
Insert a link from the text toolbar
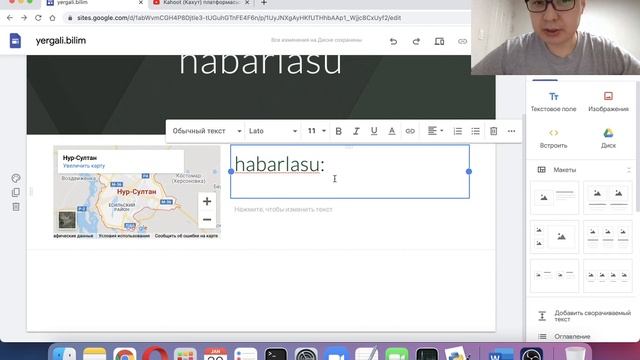coord(410,131)
